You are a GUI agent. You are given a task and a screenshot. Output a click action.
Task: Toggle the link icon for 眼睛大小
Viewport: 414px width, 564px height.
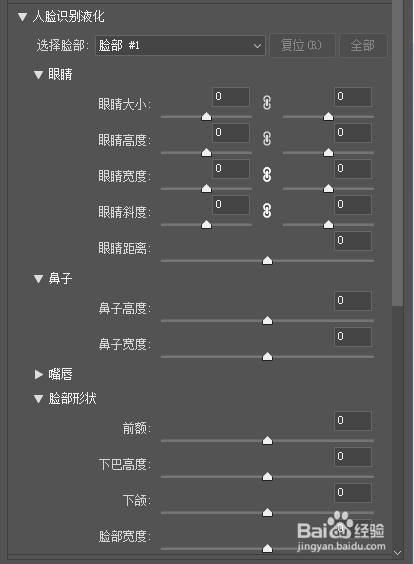267,103
